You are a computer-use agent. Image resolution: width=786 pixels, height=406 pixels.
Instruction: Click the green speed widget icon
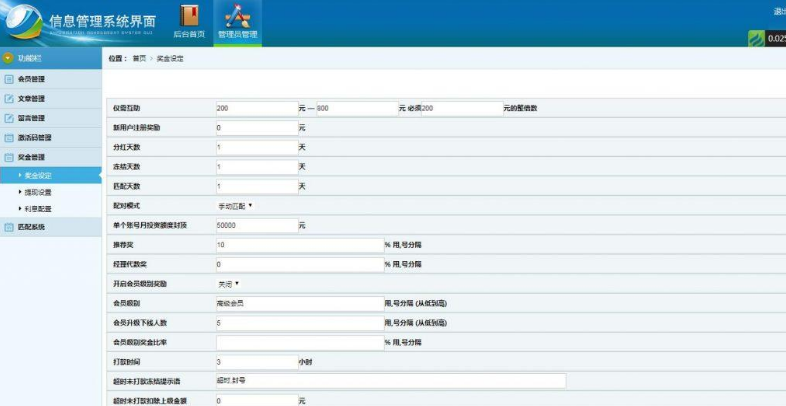tap(757, 39)
